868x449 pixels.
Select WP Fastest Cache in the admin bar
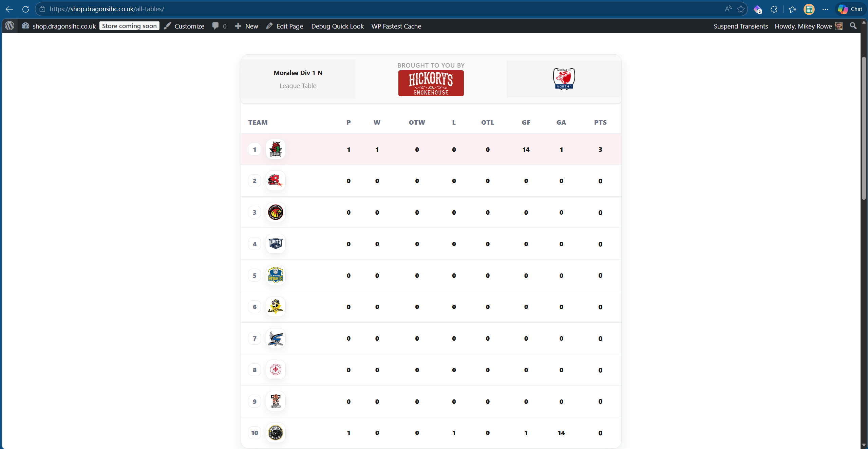tap(396, 26)
